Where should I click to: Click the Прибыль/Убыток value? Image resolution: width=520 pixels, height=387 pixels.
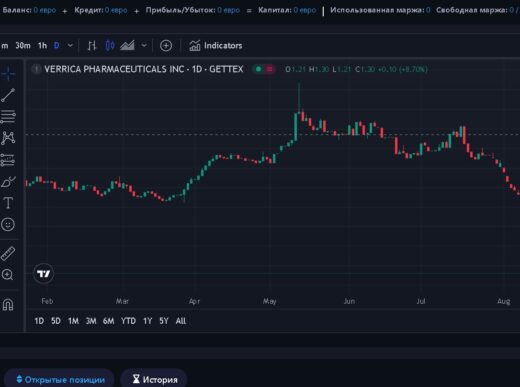coord(229,10)
